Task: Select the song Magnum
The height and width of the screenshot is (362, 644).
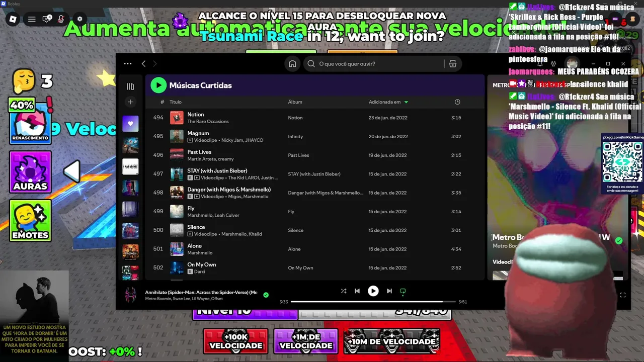Action: click(314, 136)
